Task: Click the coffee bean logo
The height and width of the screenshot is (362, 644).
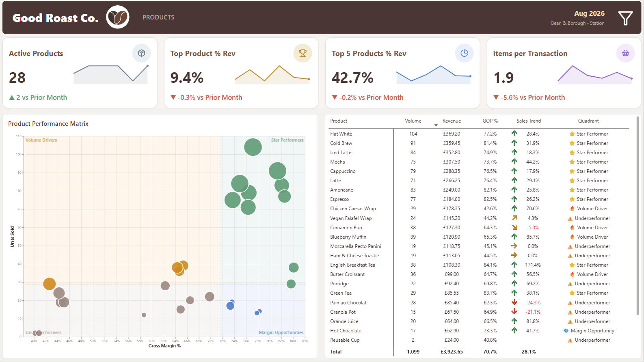Action: [118, 17]
